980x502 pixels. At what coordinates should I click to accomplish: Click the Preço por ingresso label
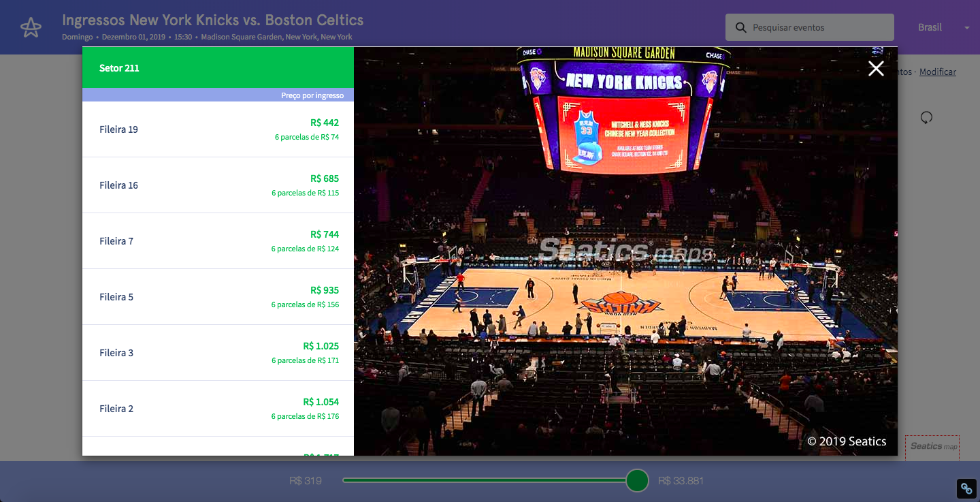pos(312,95)
